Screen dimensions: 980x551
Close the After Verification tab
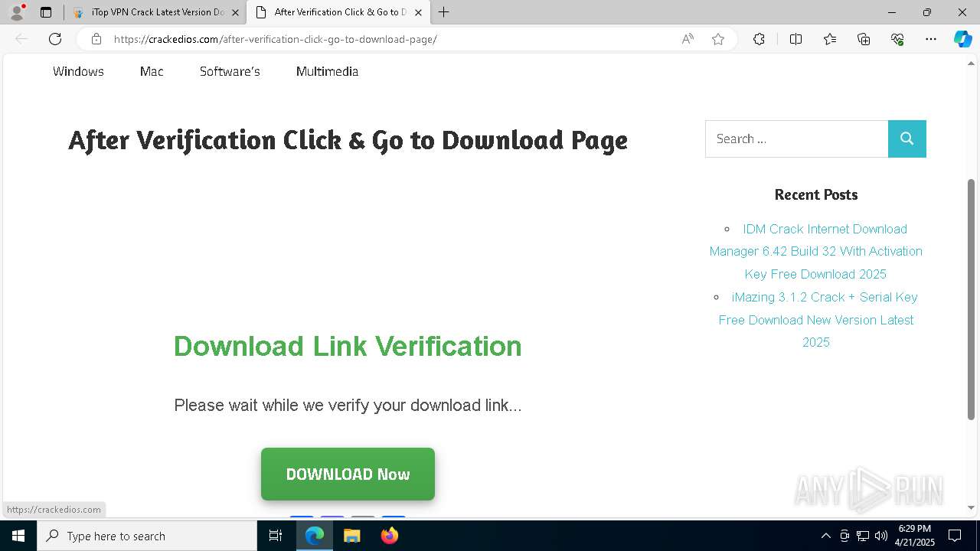418,12
